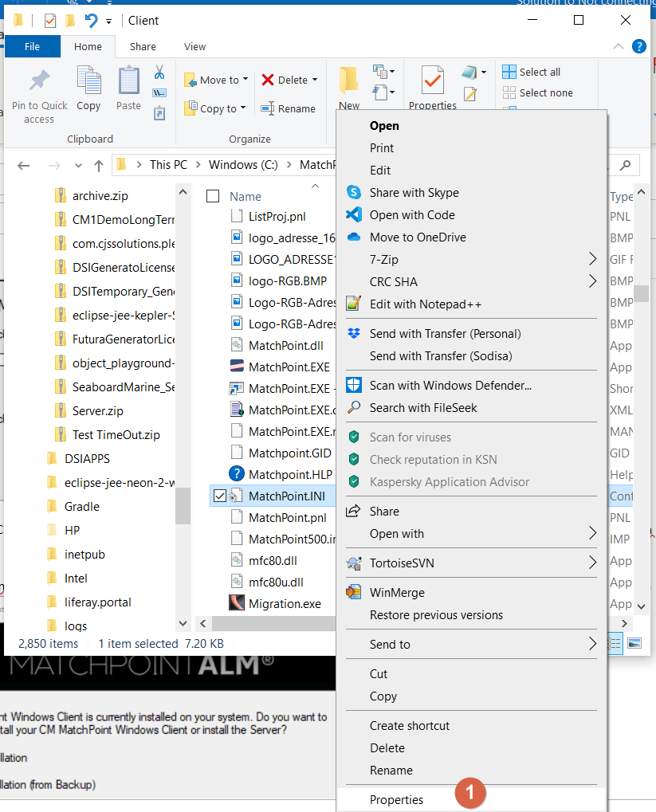Toggle the select-all checkbox beside Name

(213, 196)
